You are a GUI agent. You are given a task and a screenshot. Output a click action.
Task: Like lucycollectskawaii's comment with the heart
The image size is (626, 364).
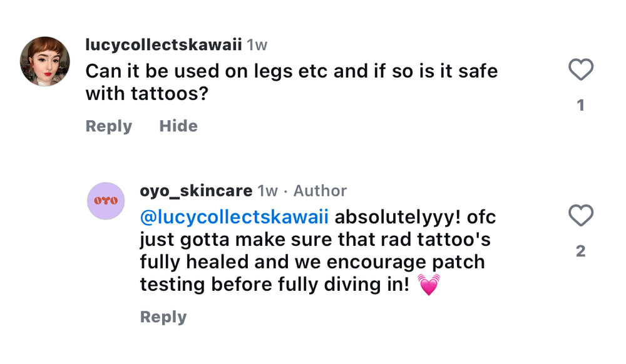[580, 69]
